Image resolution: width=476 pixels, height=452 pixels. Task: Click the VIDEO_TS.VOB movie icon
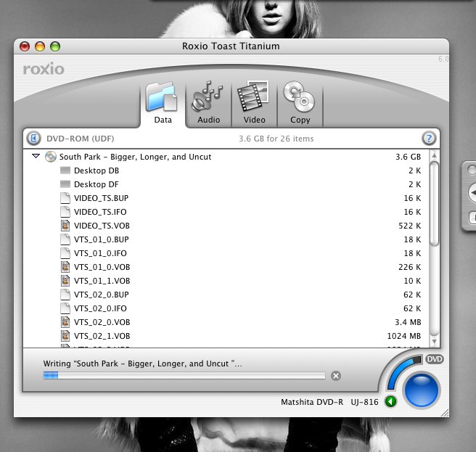pyautogui.click(x=65, y=226)
